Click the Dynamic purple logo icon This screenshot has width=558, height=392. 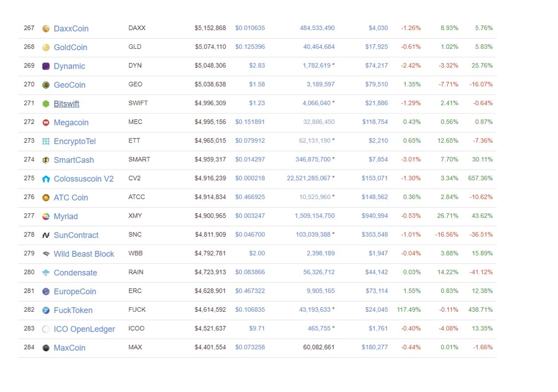click(x=46, y=66)
